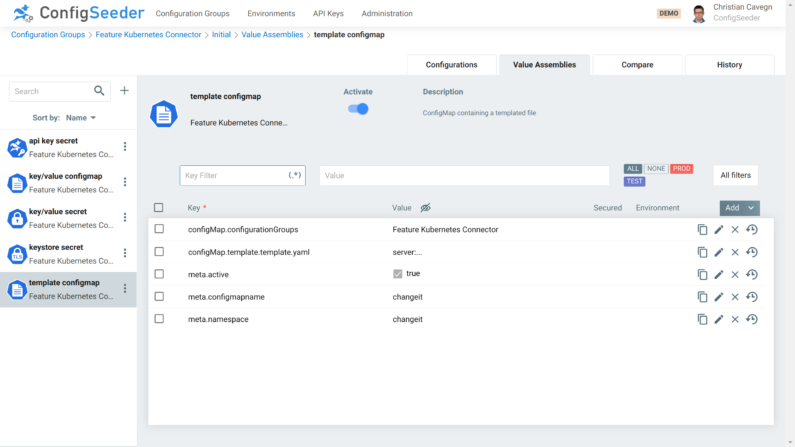The width and height of the screenshot is (795, 447).
Task: Filter by the TEST environment tag
Action: 634,181
